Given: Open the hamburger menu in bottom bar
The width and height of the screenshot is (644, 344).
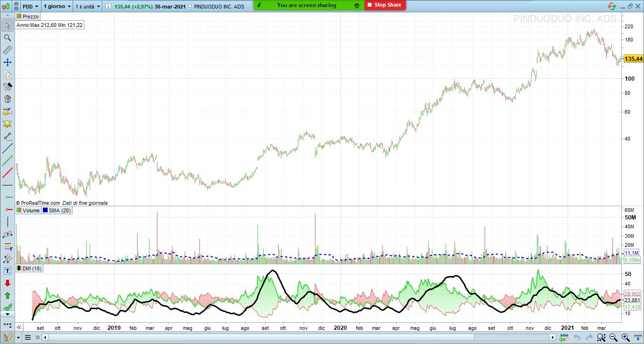Looking at the screenshot, I should coord(28,337).
